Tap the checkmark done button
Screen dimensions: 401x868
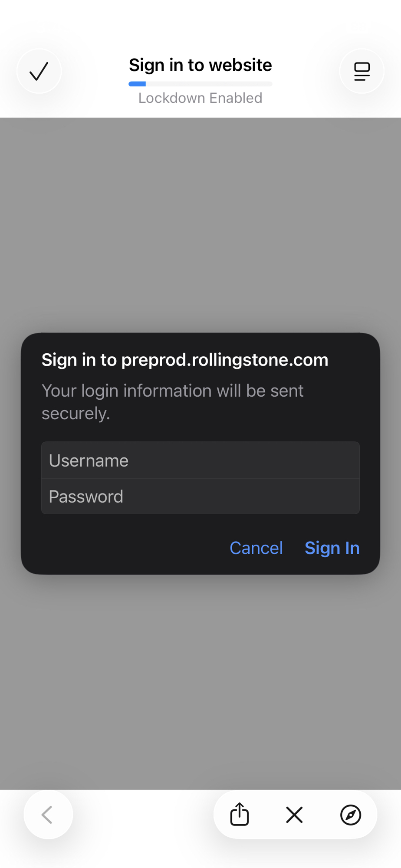coord(39,71)
